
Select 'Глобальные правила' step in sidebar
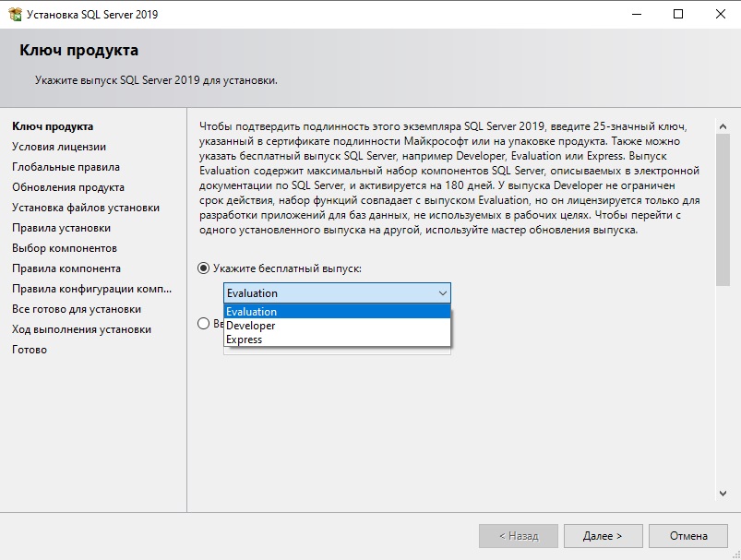tap(66, 167)
